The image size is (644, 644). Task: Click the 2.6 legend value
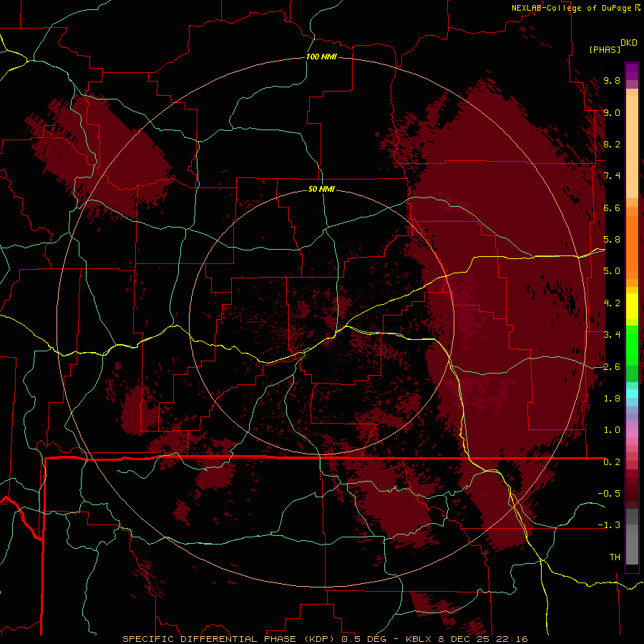coord(612,367)
